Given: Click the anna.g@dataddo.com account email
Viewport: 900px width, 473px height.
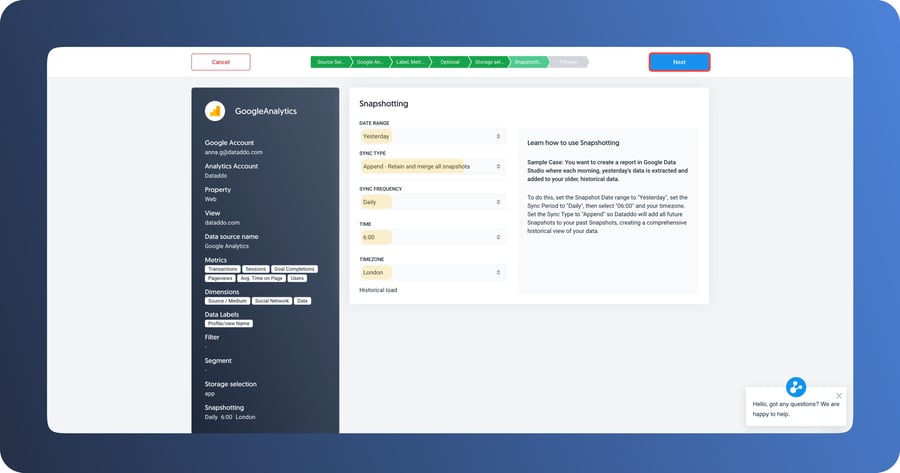Looking at the screenshot, I should tap(234, 152).
